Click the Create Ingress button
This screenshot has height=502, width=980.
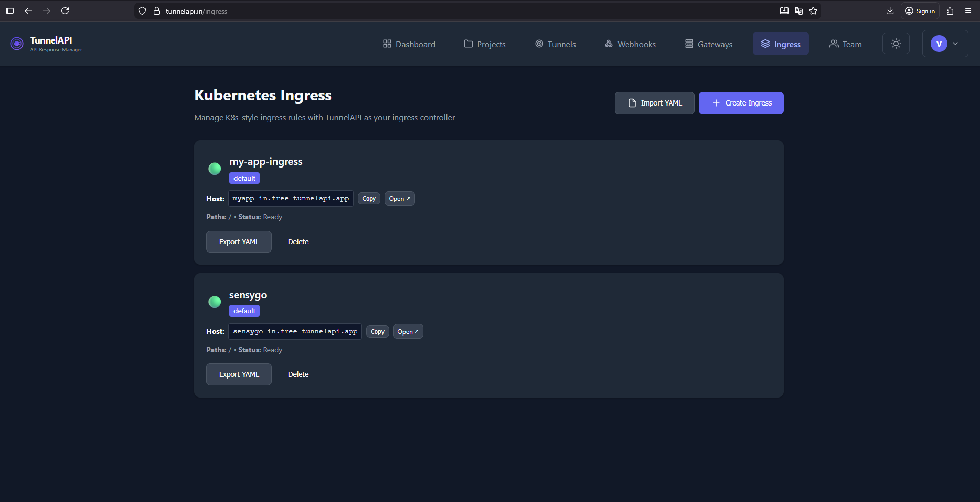[x=741, y=102]
